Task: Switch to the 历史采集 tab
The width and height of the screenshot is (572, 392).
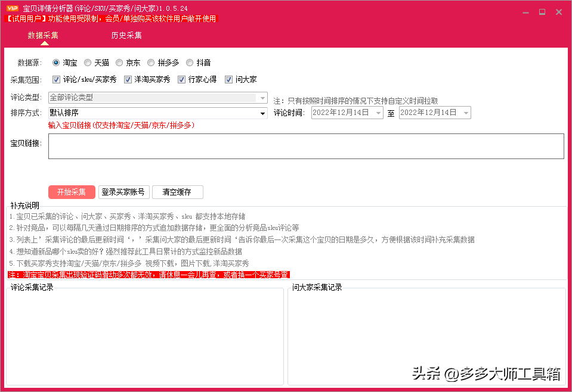Action: [x=126, y=35]
